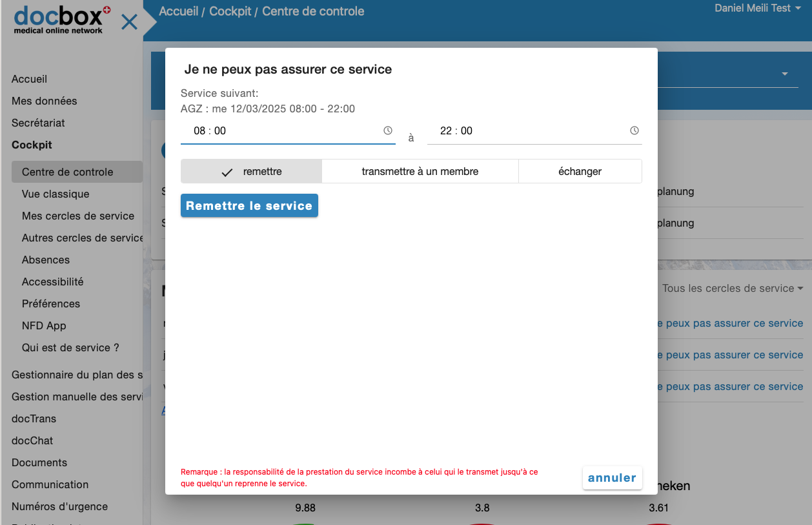Navigate to Cockpit in the breadcrumb
812x525 pixels.
point(230,12)
